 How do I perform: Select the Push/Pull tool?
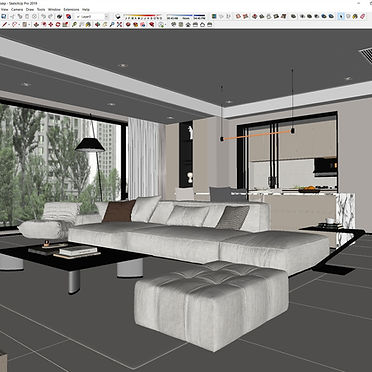(x=36, y=24)
